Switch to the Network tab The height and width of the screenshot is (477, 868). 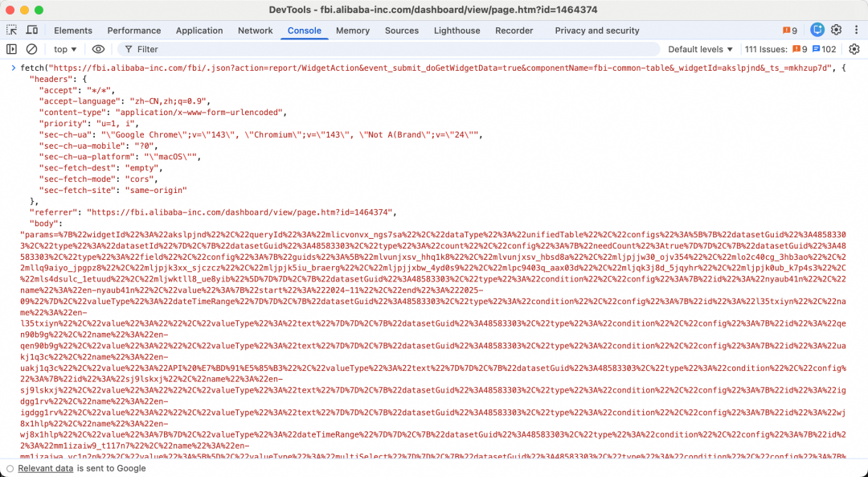tap(255, 31)
